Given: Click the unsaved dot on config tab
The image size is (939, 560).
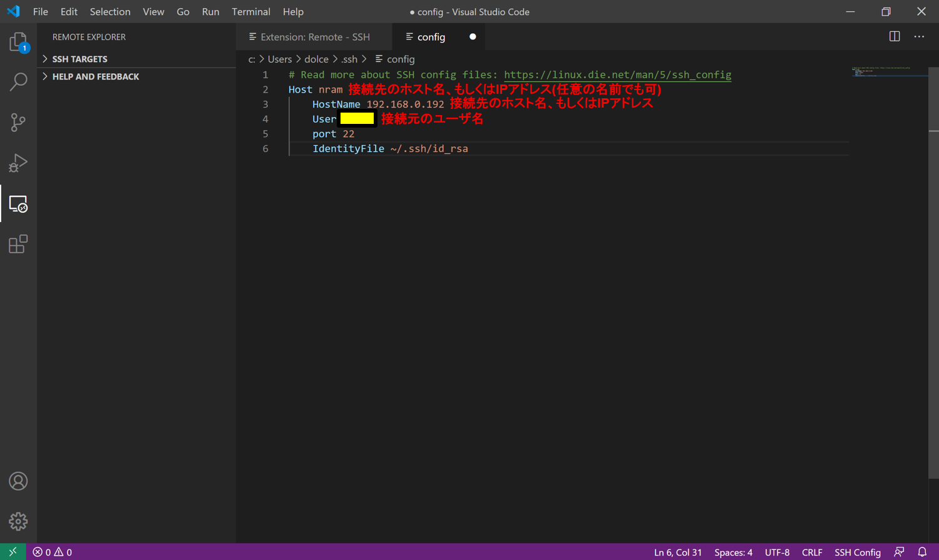Looking at the screenshot, I should (x=473, y=36).
